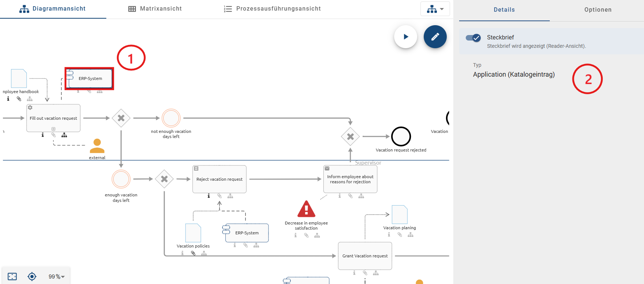Click the Vacation planing document icon
The height and width of the screenshot is (284, 644).
[x=399, y=215]
